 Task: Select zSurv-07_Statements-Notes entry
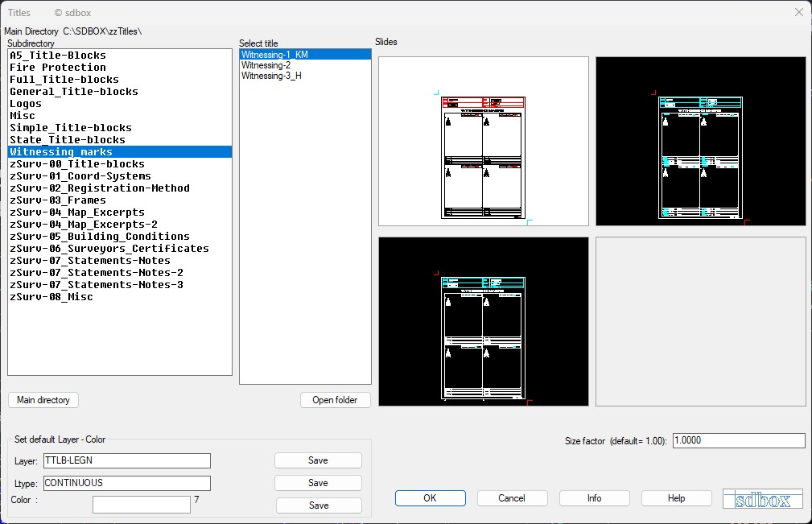tap(120, 261)
